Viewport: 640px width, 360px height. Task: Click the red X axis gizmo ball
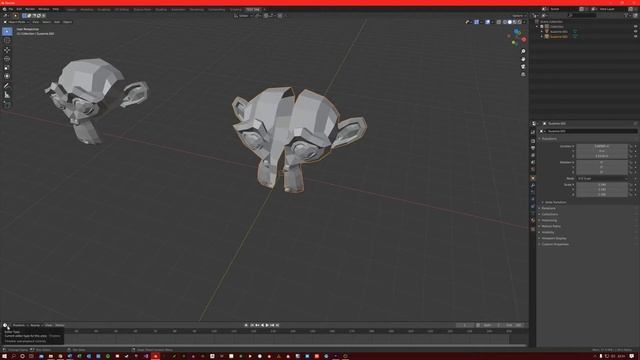pyautogui.click(x=524, y=40)
